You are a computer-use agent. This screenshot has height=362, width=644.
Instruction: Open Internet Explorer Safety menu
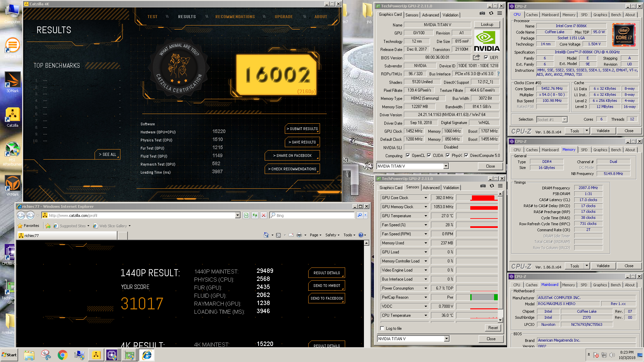(332, 235)
